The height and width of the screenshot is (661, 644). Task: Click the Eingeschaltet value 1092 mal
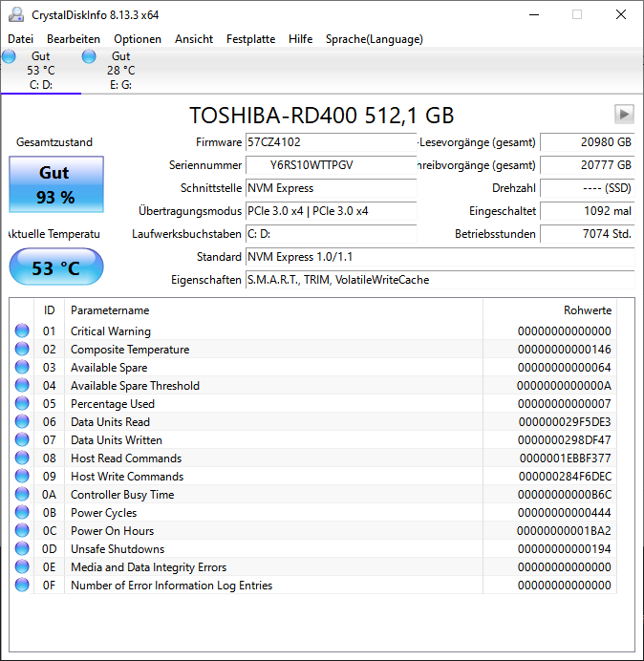click(x=587, y=211)
